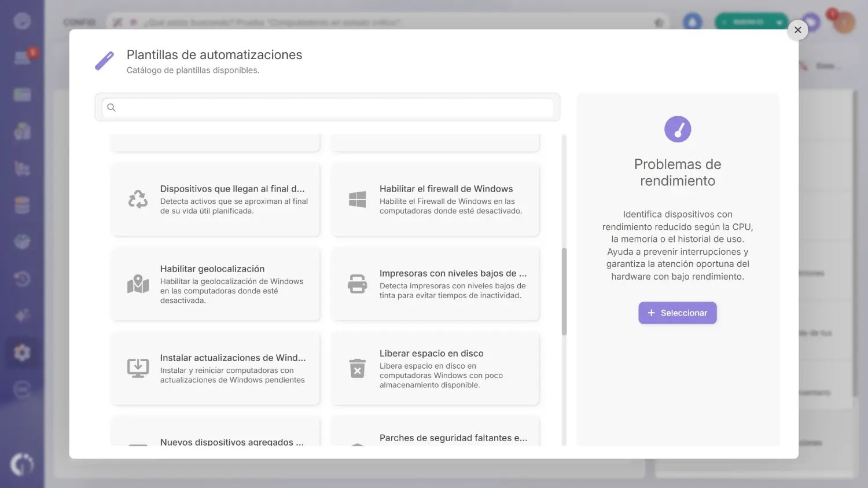The height and width of the screenshot is (488, 868).
Task: Click the user avatar in background top bar
Action: click(844, 23)
